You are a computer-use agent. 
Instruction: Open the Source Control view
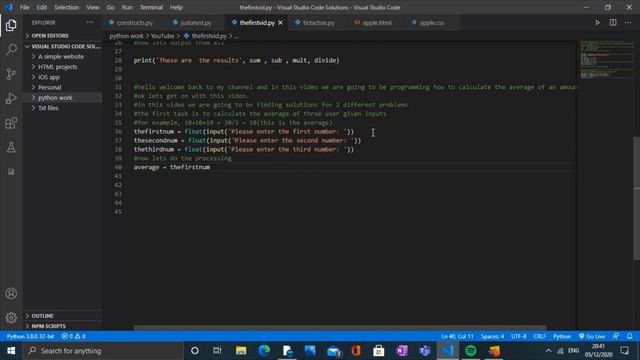(11, 74)
